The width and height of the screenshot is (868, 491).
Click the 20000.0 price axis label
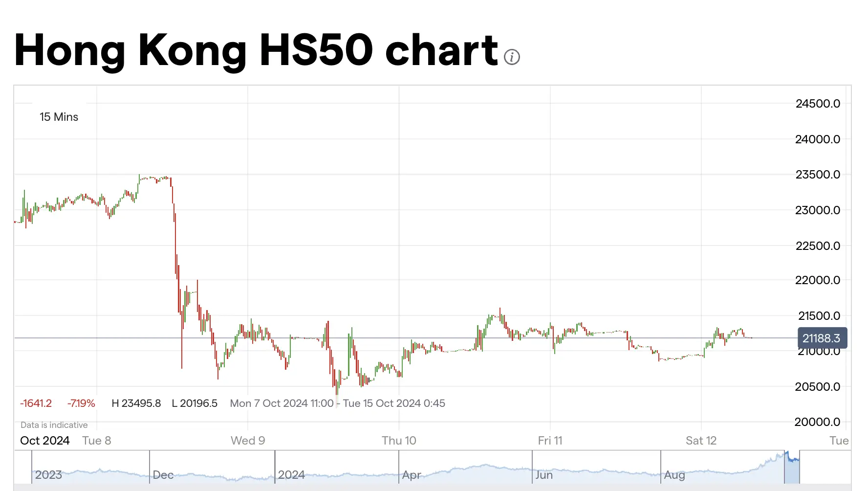818,422
